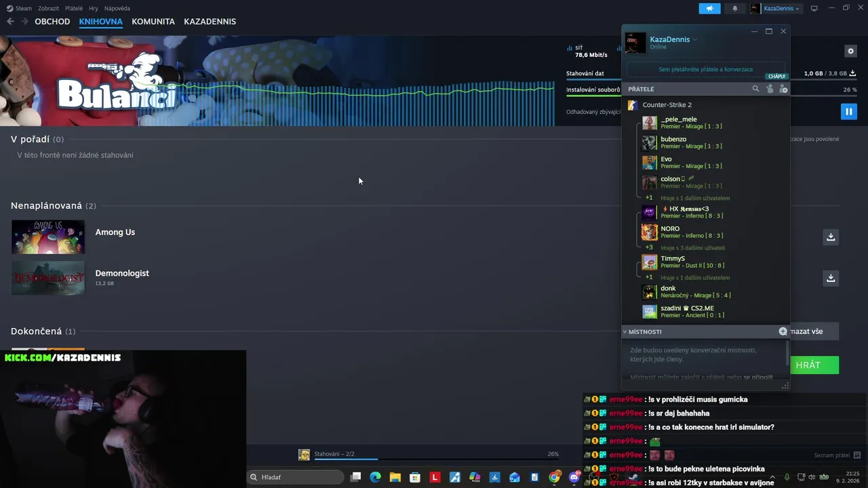Switch to the KNIHOVNA tab
Image resolution: width=868 pixels, height=488 pixels.
tap(100, 22)
